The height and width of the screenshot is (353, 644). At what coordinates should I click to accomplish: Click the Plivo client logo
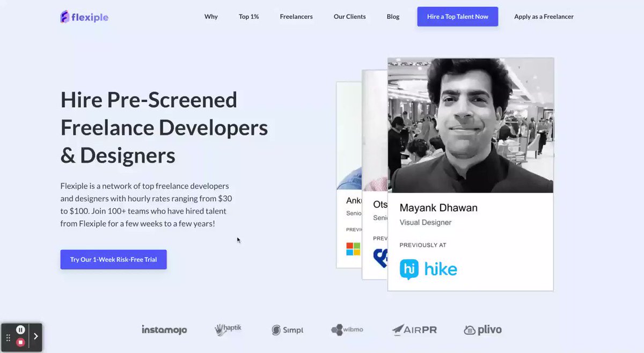(x=483, y=329)
